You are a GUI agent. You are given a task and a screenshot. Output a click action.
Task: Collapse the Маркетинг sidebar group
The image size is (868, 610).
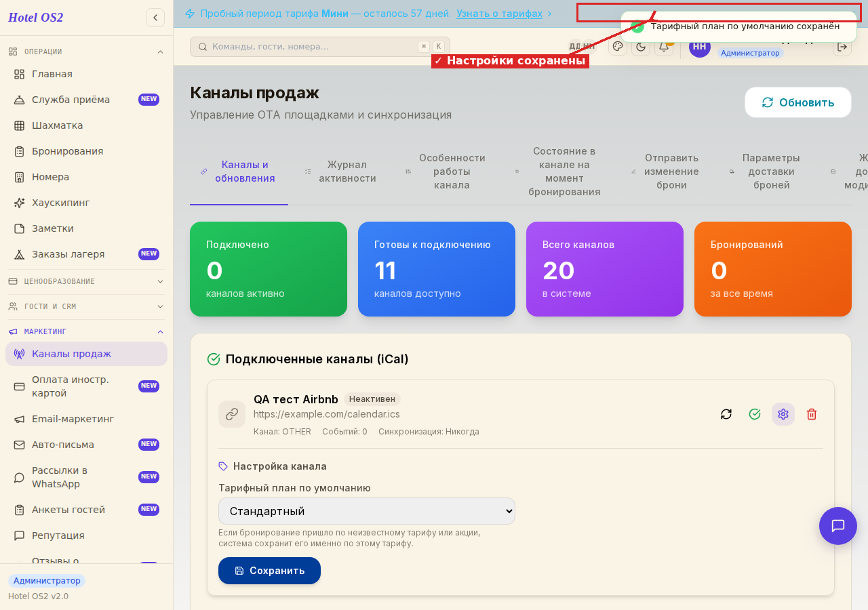(86, 331)
